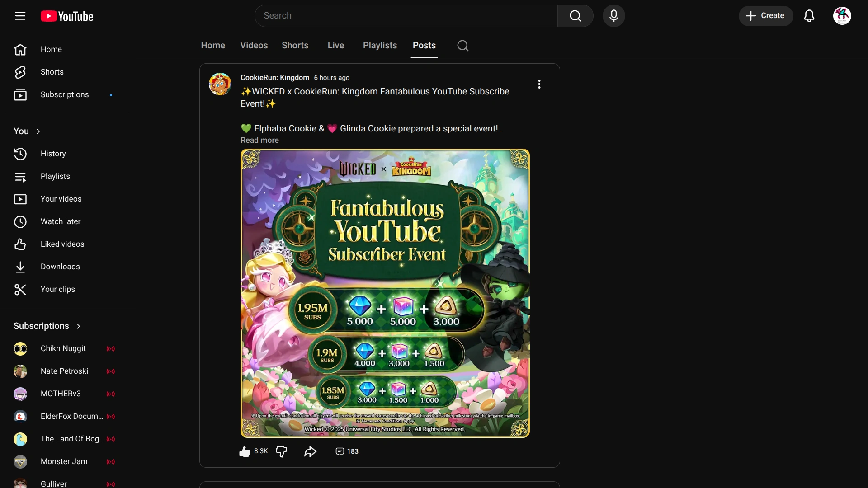
Task: Click the voice search microphone icon
Action: tap(613, 16)
